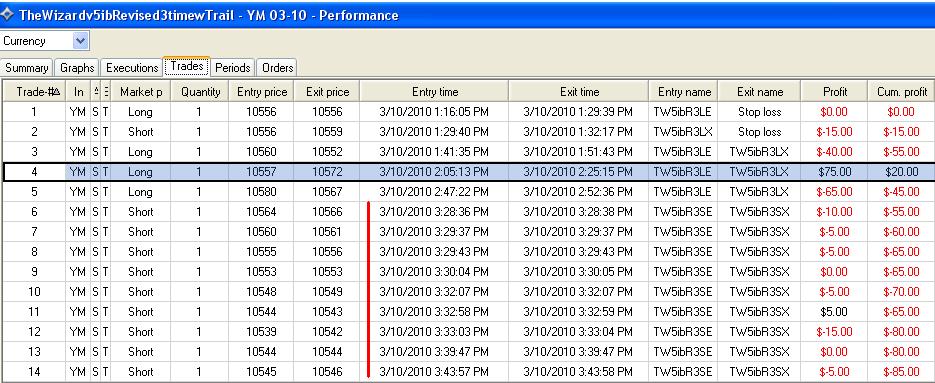Click the NinjaTrader window title icon

pos(7,14)
